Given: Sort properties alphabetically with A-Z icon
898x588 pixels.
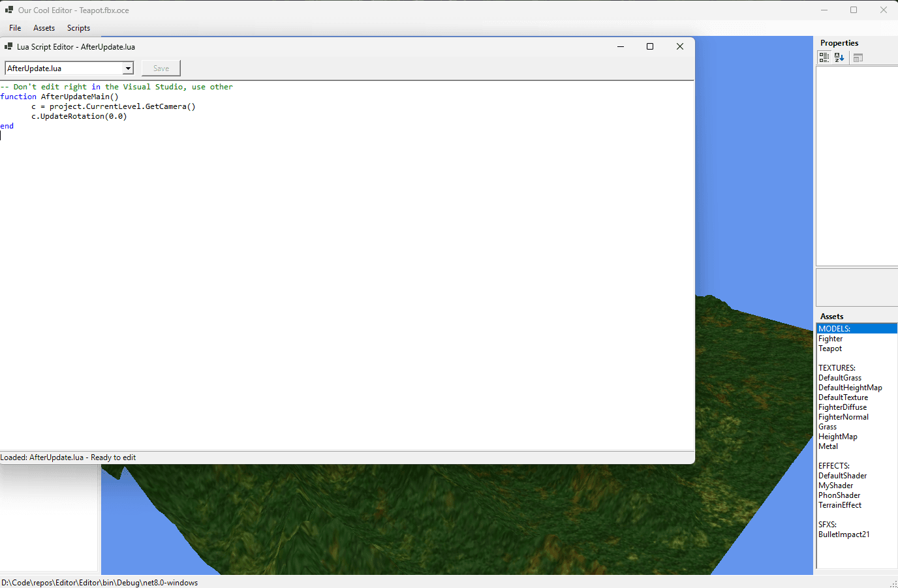Looking at the screenshot, I should pyautogui.click(x=839, y=57).
